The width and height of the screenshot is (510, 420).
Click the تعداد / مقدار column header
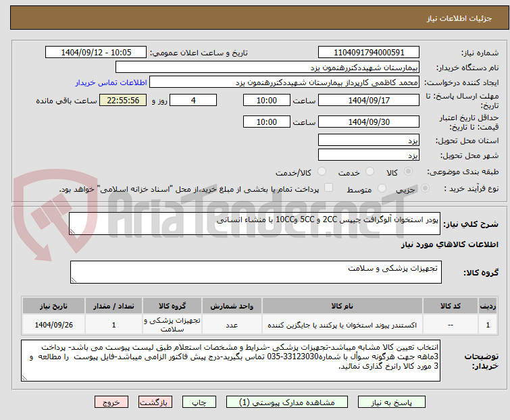[x=113, y=306]
